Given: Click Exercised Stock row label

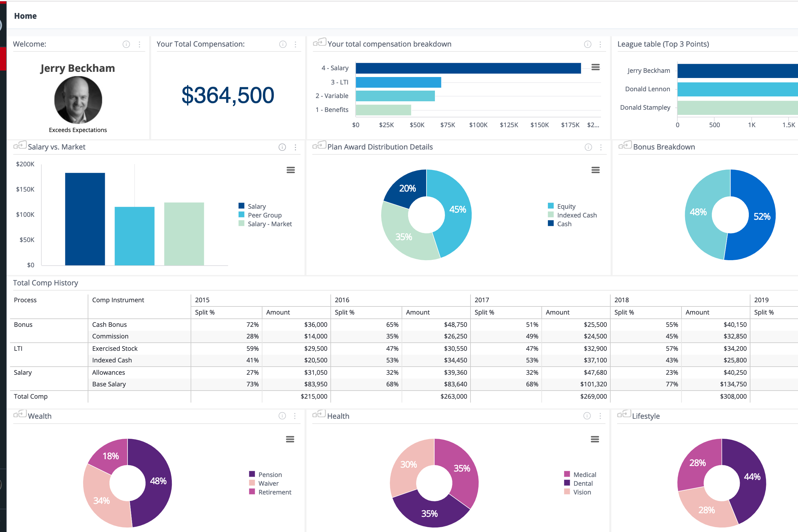Looking at the screenshot, I should tap(115, 349).
